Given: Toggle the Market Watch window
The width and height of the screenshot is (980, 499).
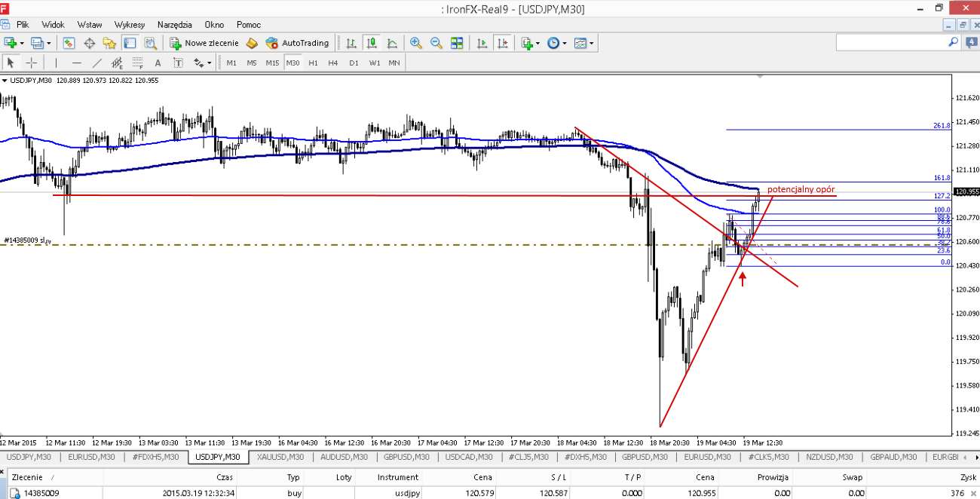Looking at the screenshot, I should pos(69,43).
